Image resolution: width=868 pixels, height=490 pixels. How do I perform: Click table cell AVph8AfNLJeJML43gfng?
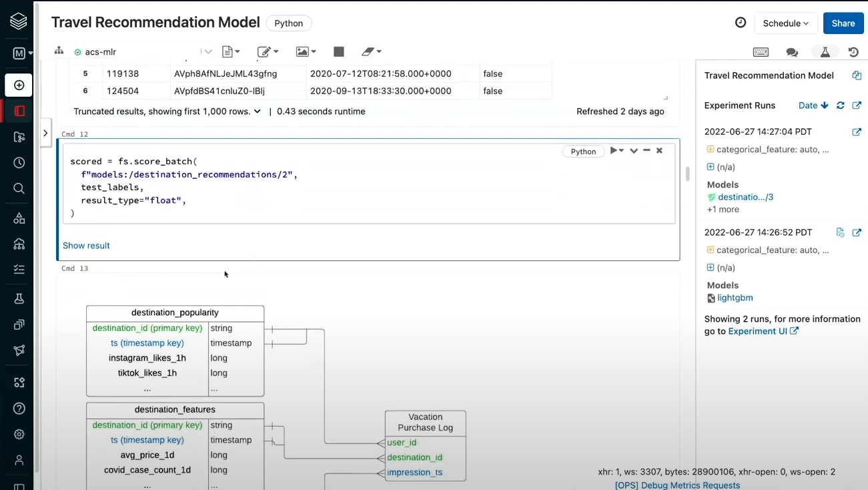(x=226, y=73)
